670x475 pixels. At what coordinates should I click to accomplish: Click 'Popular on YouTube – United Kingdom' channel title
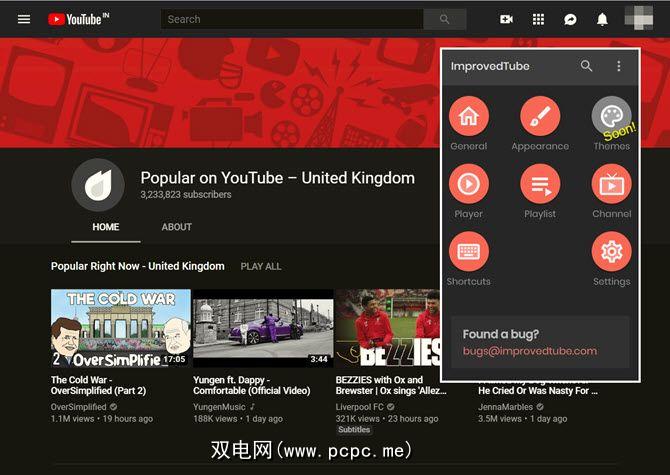click(278, 178)
